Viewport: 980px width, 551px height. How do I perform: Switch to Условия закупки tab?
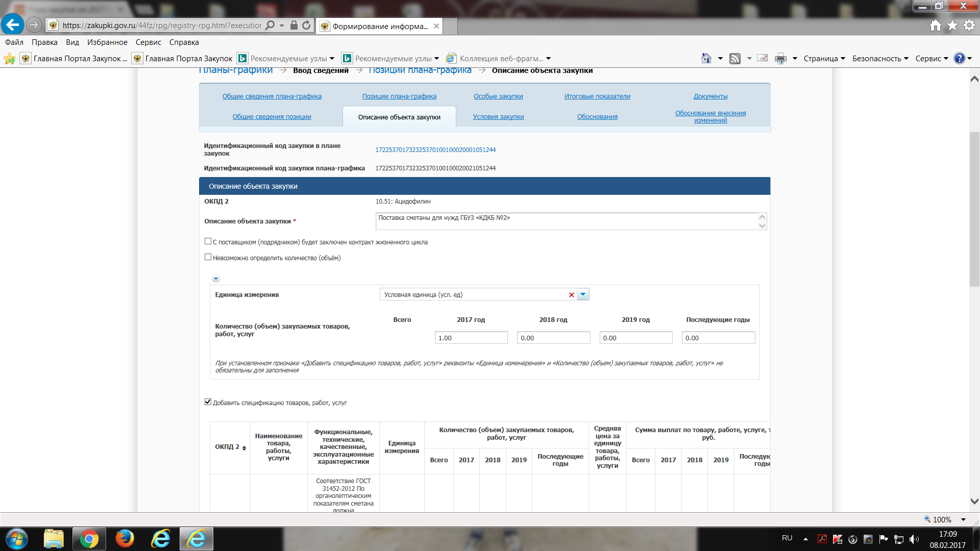click(498, 117)
